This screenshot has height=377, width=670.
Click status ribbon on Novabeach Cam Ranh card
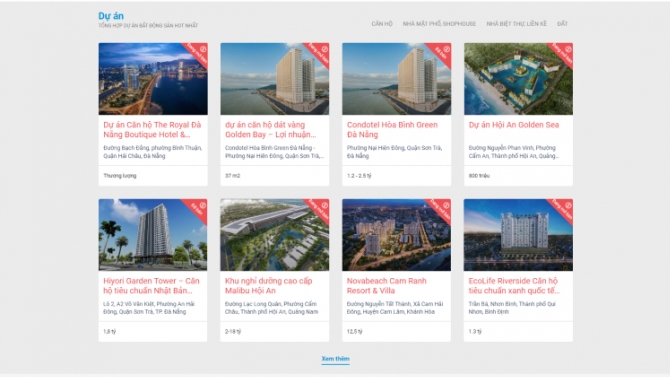click(441, 209)
